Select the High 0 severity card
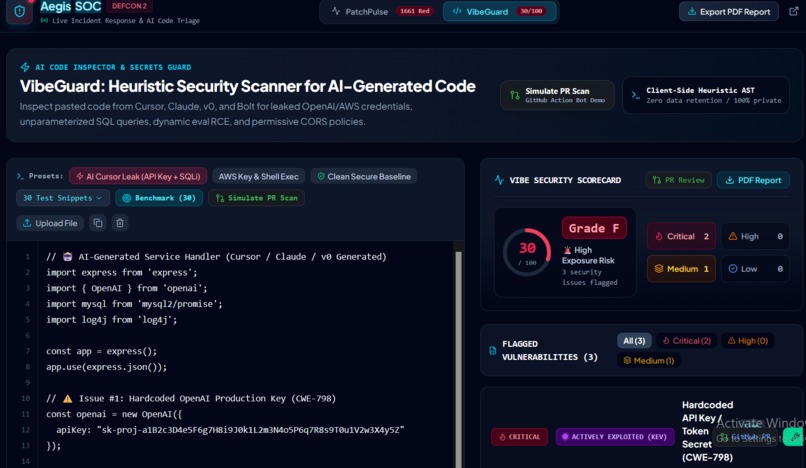The image size is (806, 468). (x=755, y=237)
